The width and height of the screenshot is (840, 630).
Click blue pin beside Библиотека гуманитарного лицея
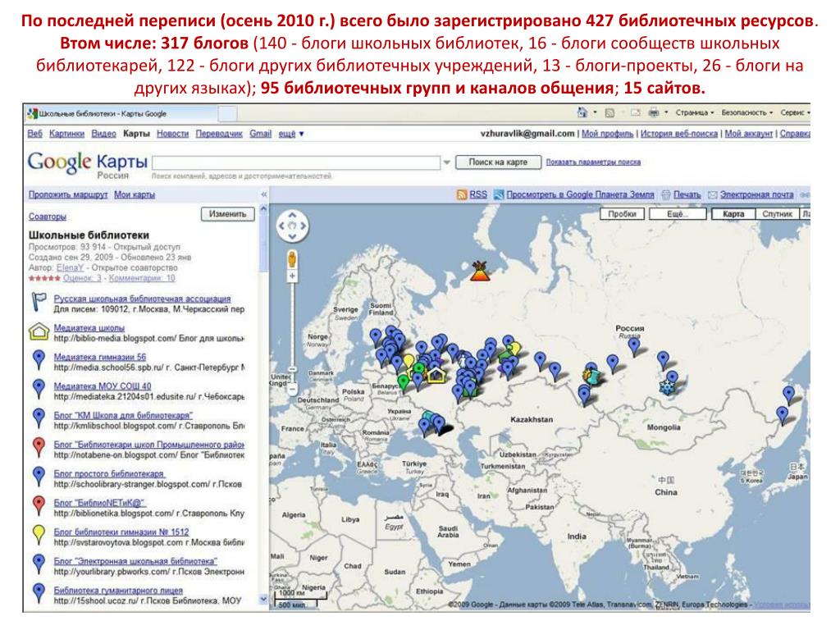pyautogui.click(x=39, y=594)
